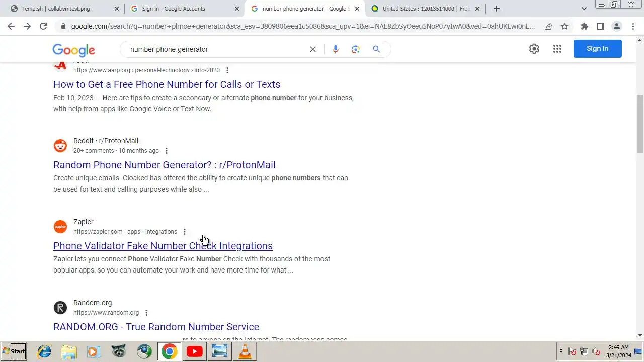Open the Chrome profile avatar
The width and height of the screenshot is (644, 362).
[x=617, y=26]
